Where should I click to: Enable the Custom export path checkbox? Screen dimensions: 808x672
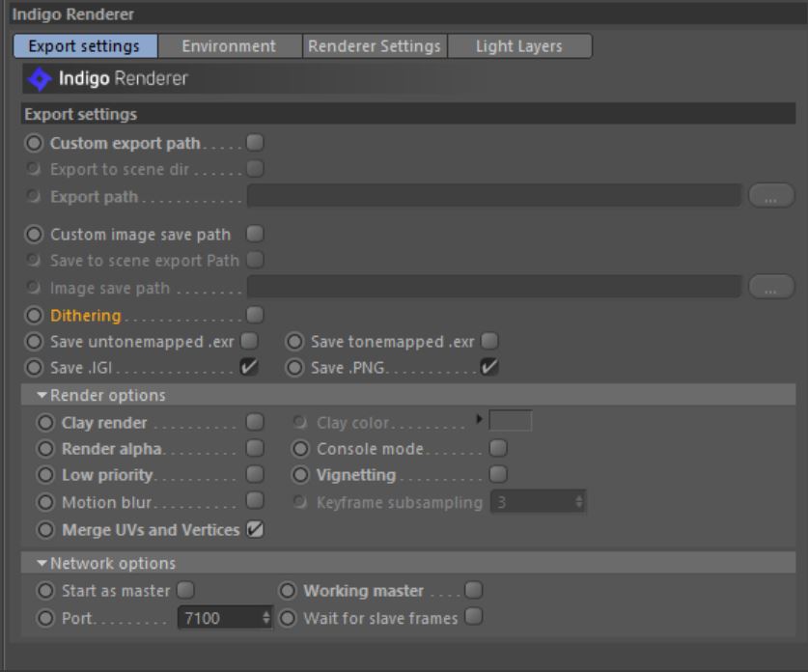[x=255, y=143]
